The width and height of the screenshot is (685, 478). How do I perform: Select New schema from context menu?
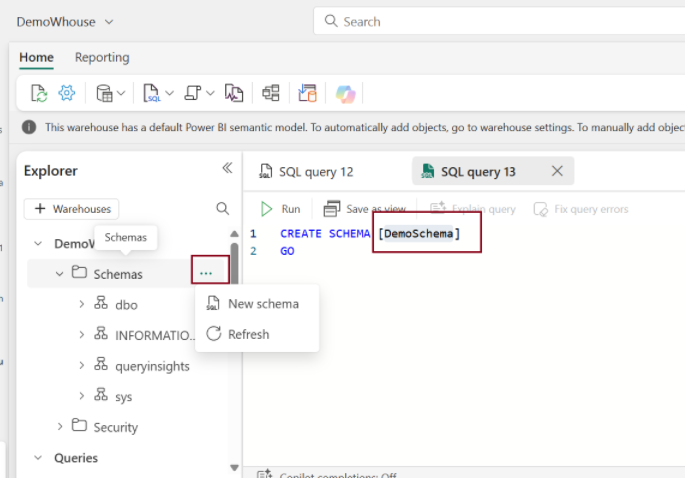coord(256,303)
